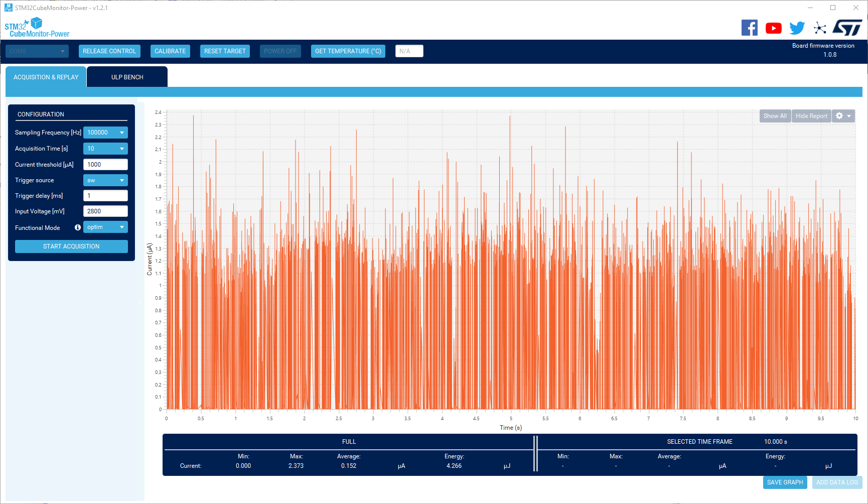Expand the Sampling Frequency dropdown
The height and width of the screenshot is (504, 868).
105,133
